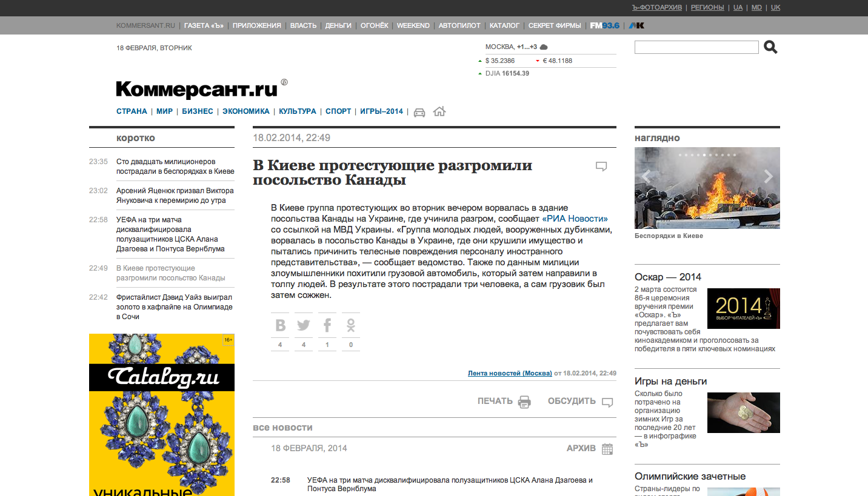Open АВТОПИЛОТ in top bar
This screenshot has width=868, height=496.
(x=459, y=25)
